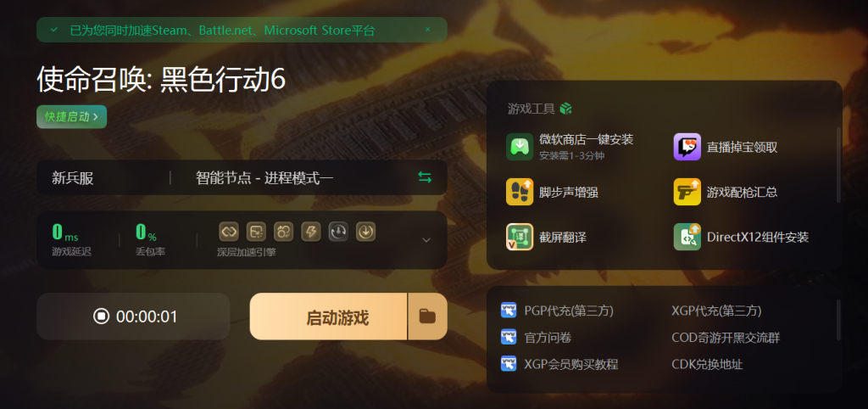
Task: Click the game tools panel scrollbar
Action: click(x=838, y=165)
